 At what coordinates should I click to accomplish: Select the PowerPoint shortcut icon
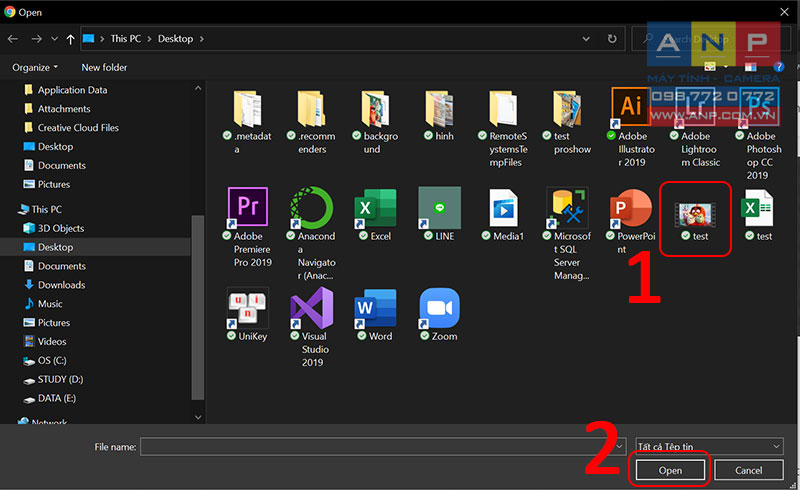[631, 207]
